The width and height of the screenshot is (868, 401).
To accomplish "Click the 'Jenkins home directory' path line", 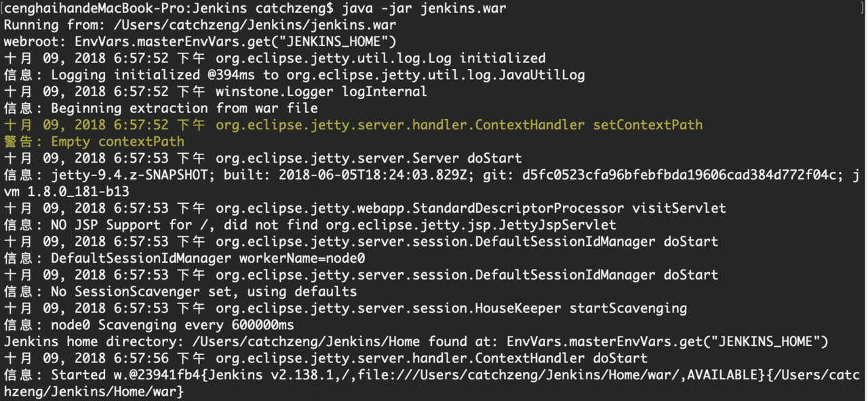I will (416, 341).
